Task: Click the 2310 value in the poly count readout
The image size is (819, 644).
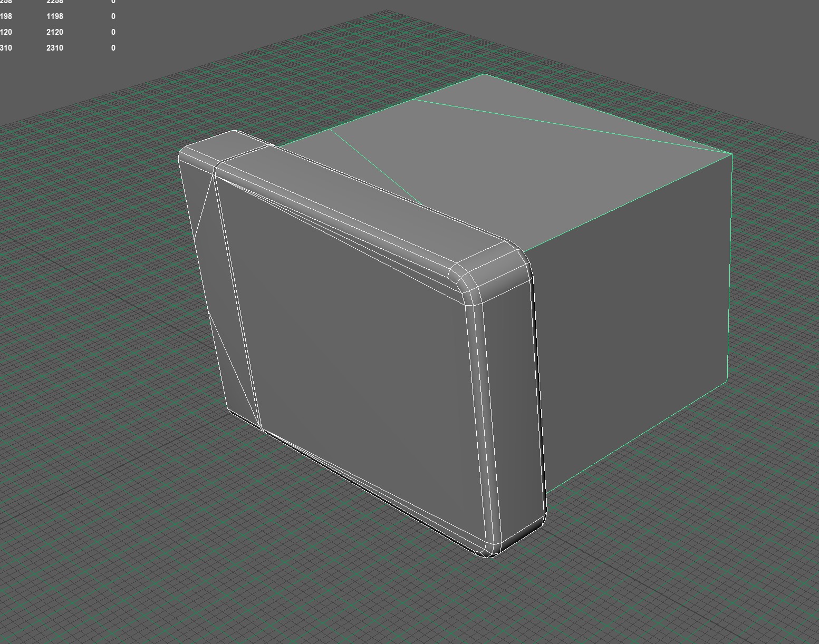Action: click(x=55, y=48)
